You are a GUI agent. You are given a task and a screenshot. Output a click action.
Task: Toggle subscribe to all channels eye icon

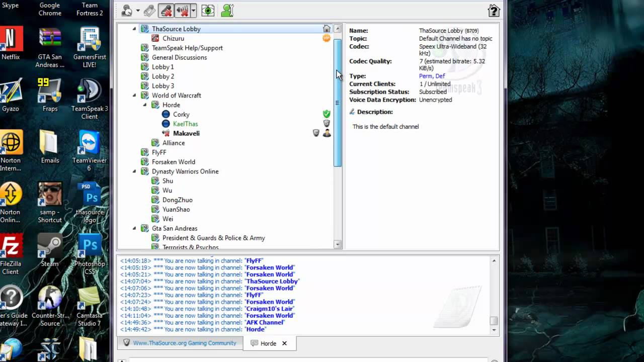[208, 11]
